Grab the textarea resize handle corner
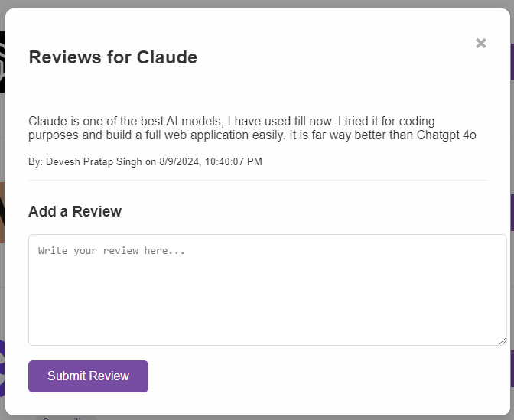 click(x=503, y=341)
